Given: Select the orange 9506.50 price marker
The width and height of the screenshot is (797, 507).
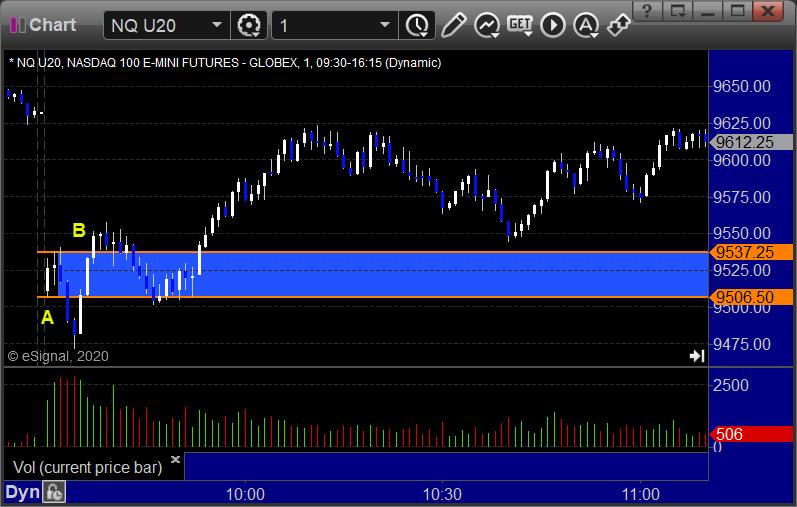Looking at the screenshot, I should point(751,297).
